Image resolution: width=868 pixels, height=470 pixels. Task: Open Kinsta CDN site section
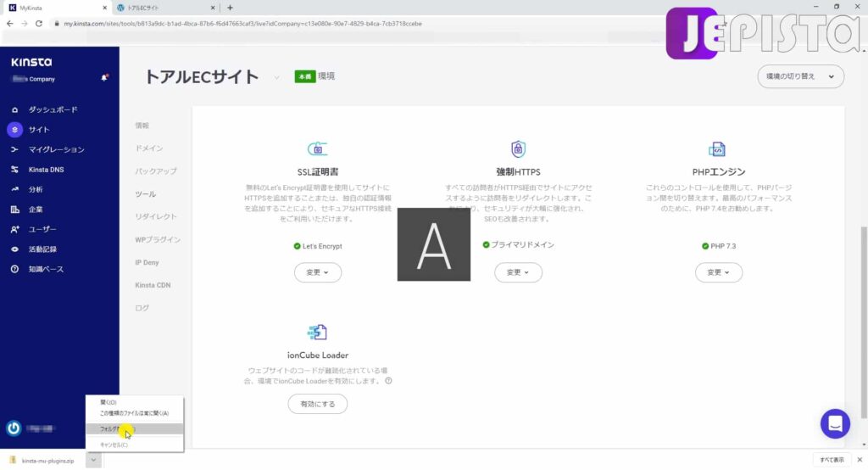pyautogui.click(x=153, y=285)
